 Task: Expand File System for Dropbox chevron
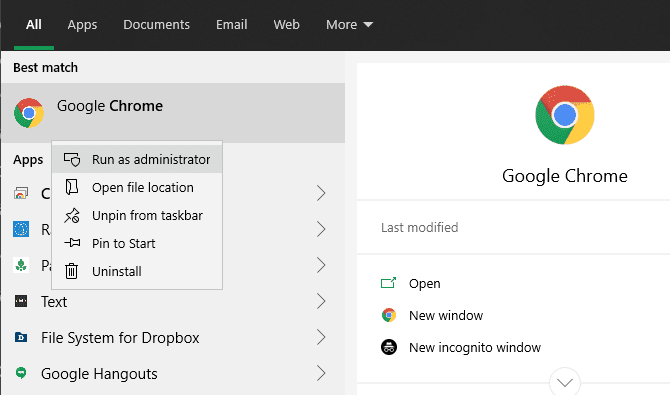321,337
